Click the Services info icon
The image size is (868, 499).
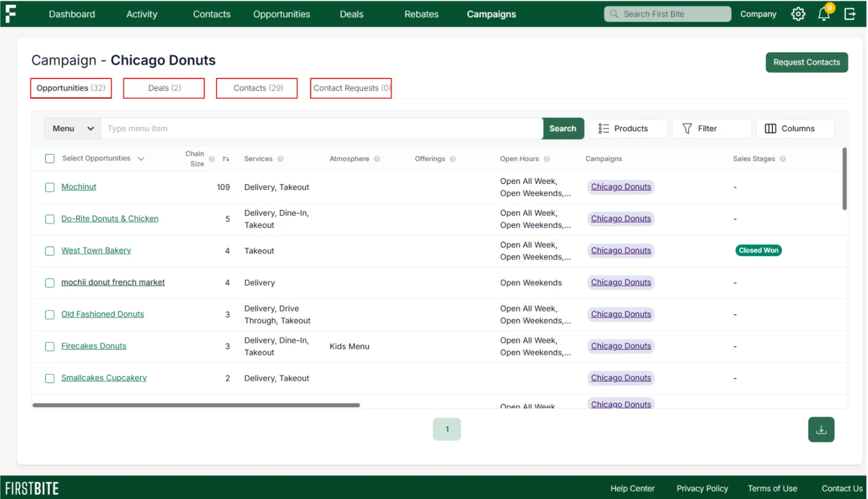281,159
